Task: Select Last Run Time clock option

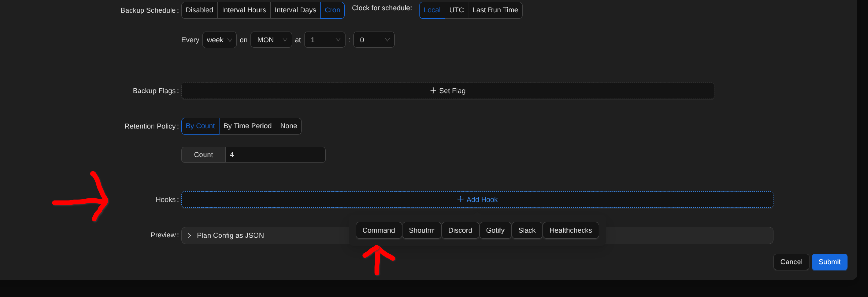Action: pos(495,10)
